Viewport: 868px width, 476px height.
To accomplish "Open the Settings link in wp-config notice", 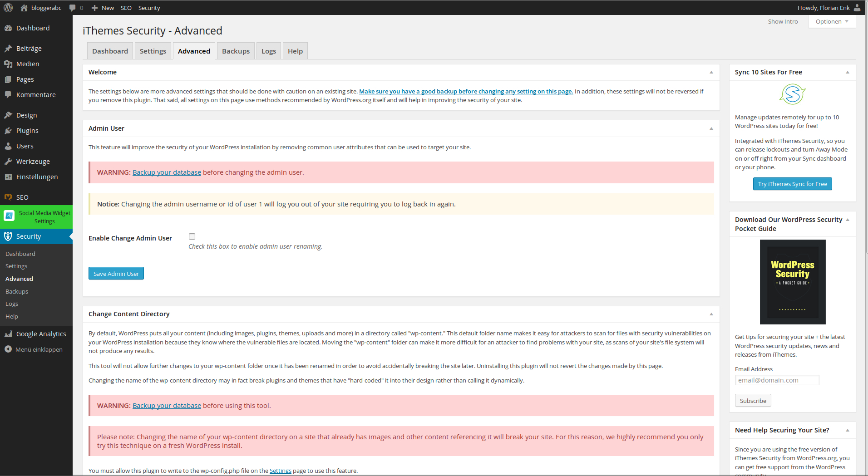I will coord(281,471).
